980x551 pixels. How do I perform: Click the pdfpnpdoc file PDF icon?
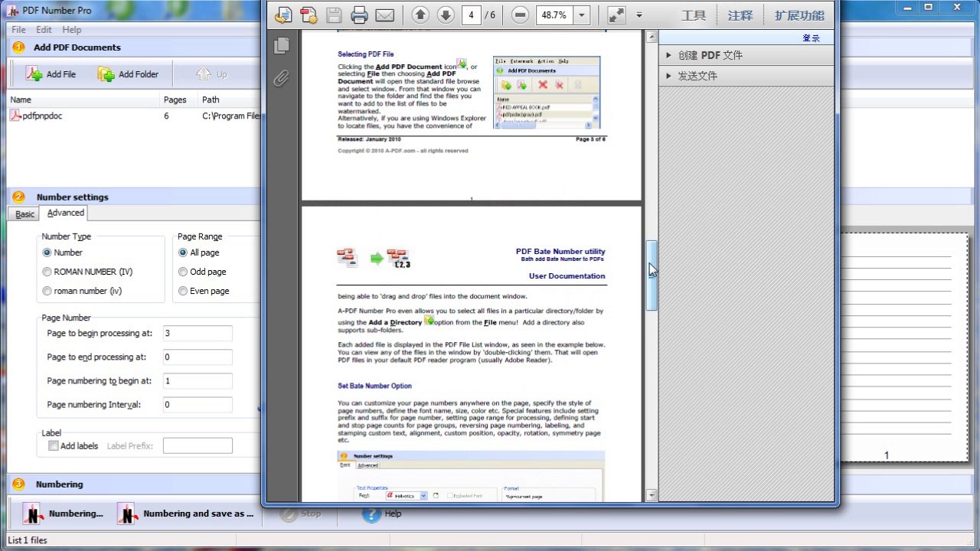15,116
